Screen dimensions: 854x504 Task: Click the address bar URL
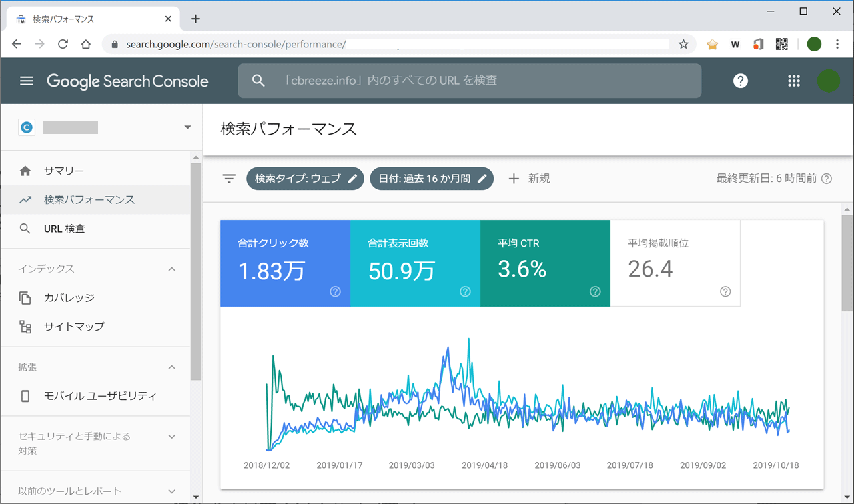coord(236,44)
